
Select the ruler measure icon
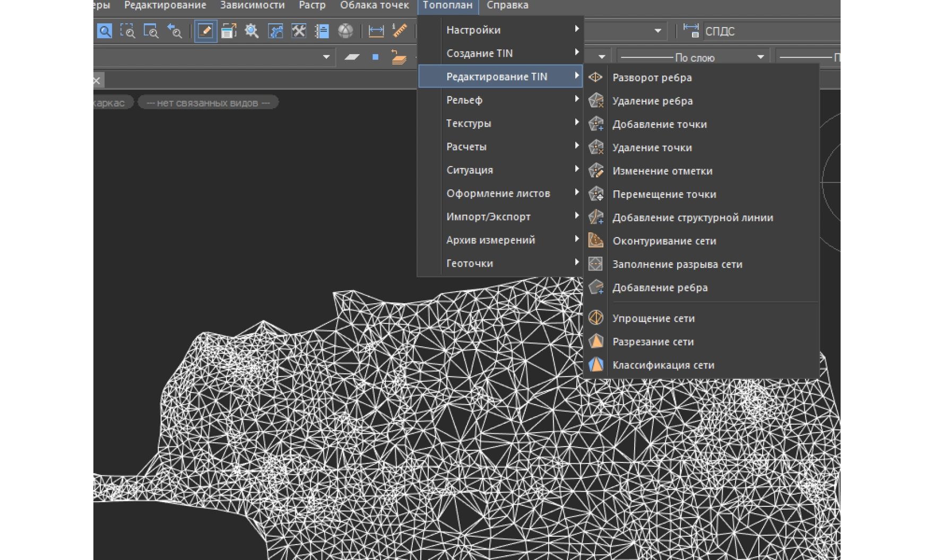(400, 31)
